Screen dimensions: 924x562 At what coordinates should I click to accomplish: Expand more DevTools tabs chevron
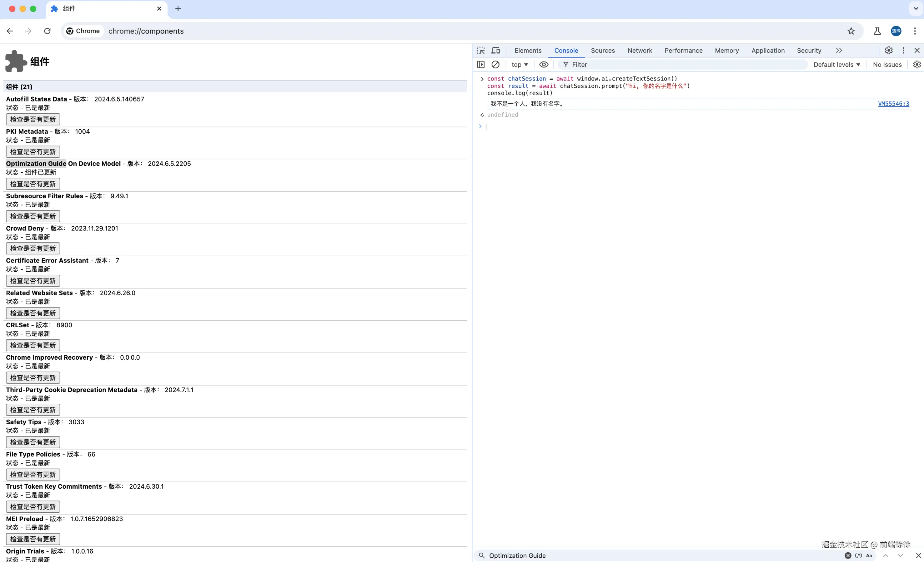[839, 51]
